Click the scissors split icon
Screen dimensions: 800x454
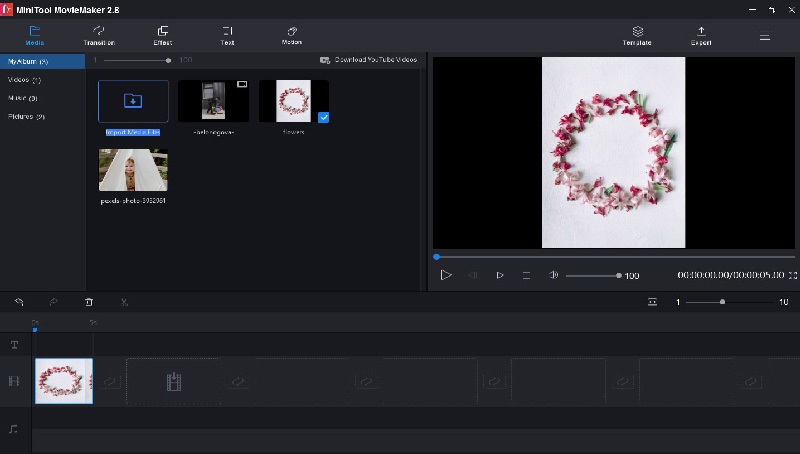tap(124, 302)
